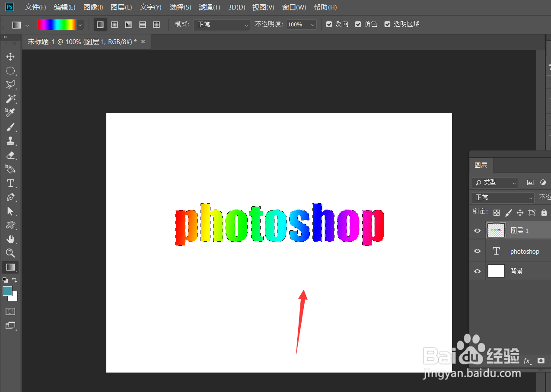
Task: Lock transparent pixels of layer
Action: pos(497,213)
